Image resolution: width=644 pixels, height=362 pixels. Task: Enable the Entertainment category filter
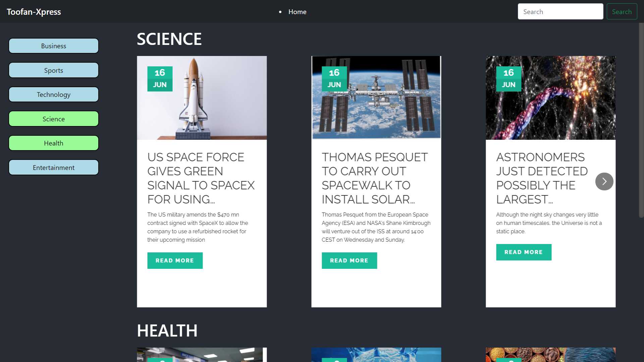(54, 168)
